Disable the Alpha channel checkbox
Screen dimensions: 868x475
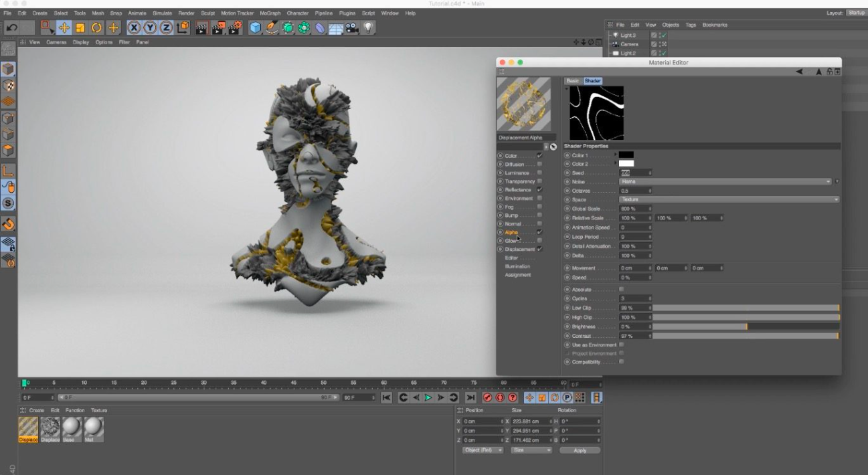click(x=539, y=232)
